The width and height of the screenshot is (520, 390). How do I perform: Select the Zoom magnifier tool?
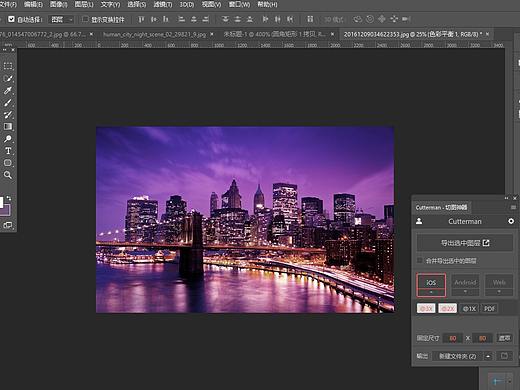[x=8, y=175]
